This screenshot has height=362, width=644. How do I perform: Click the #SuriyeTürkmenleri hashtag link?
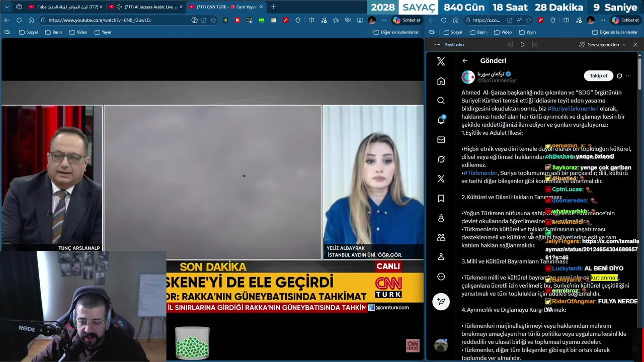coord(573,109)
